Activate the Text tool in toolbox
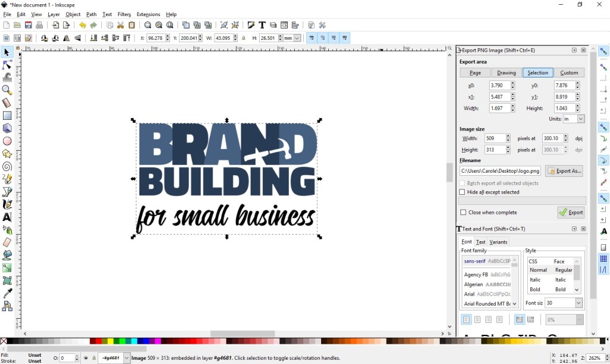The height and width of the screenshot is (364, 610). click(x=7, y=217)
